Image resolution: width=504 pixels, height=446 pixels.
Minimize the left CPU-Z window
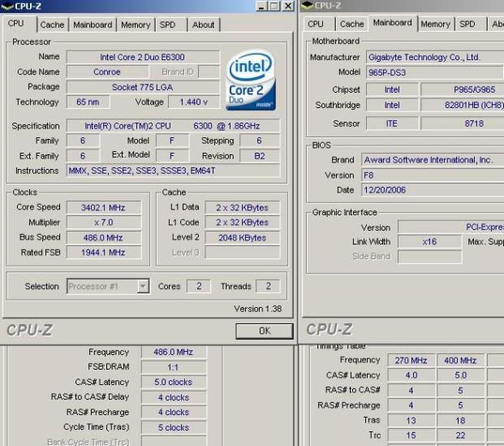261,6
